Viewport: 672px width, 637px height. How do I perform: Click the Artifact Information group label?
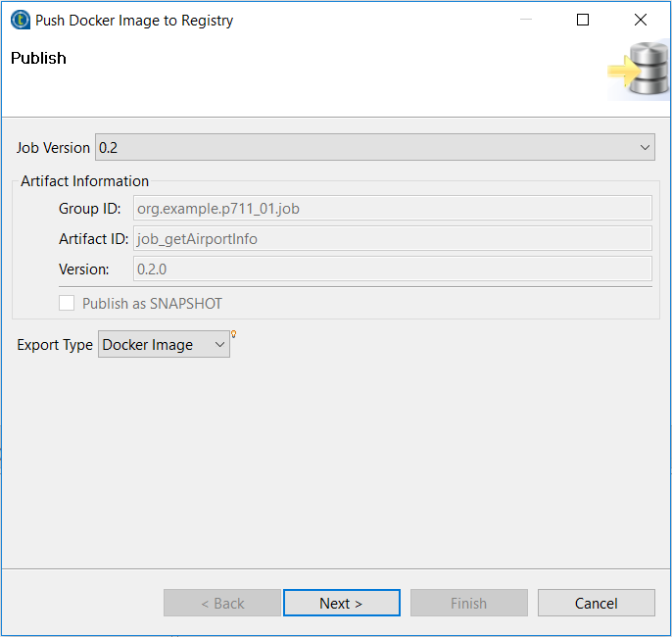[x=85, y=181]
